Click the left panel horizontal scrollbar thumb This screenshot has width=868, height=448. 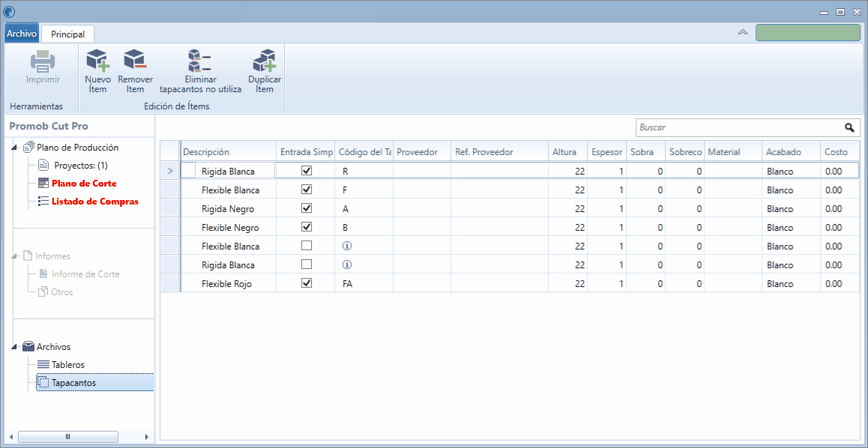coord(68,436)
